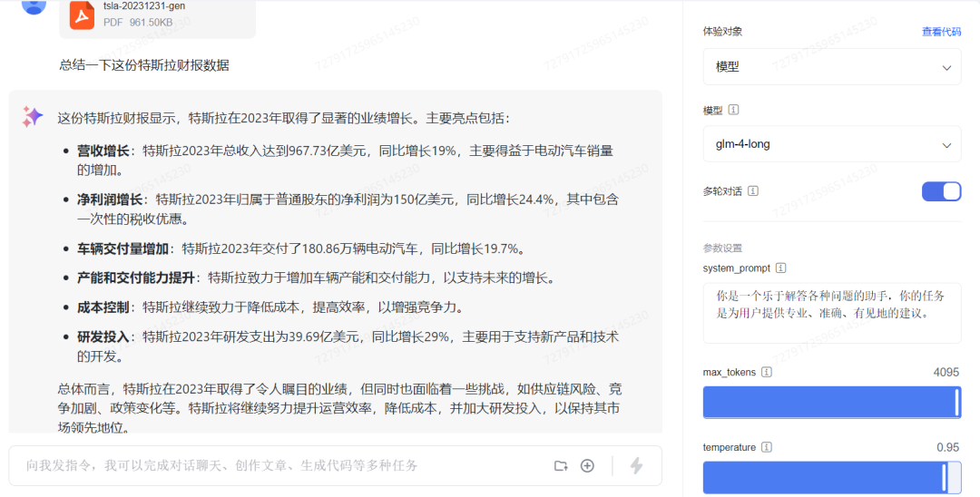Click the user avatar icon beside the uploaded file
The image size is (980, 497).
click(x=34, y=6)
